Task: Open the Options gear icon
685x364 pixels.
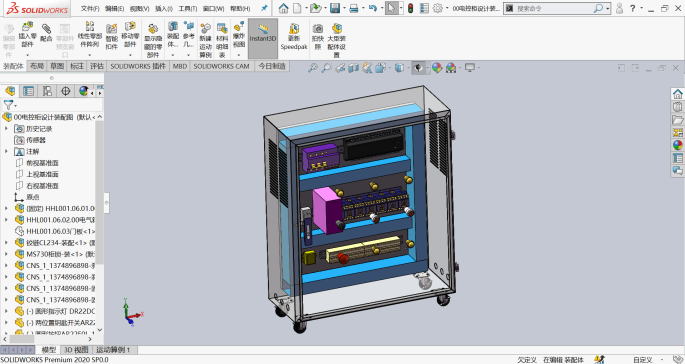Action: [438, 8]
